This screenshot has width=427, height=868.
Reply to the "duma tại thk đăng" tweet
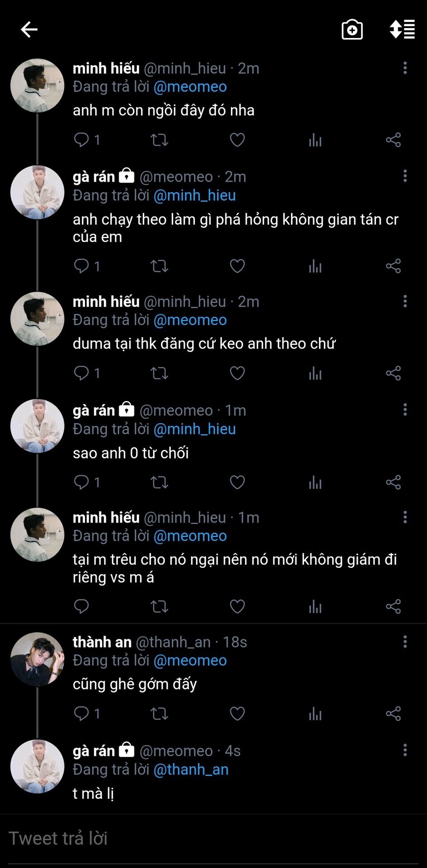click(x=82, y=373)
